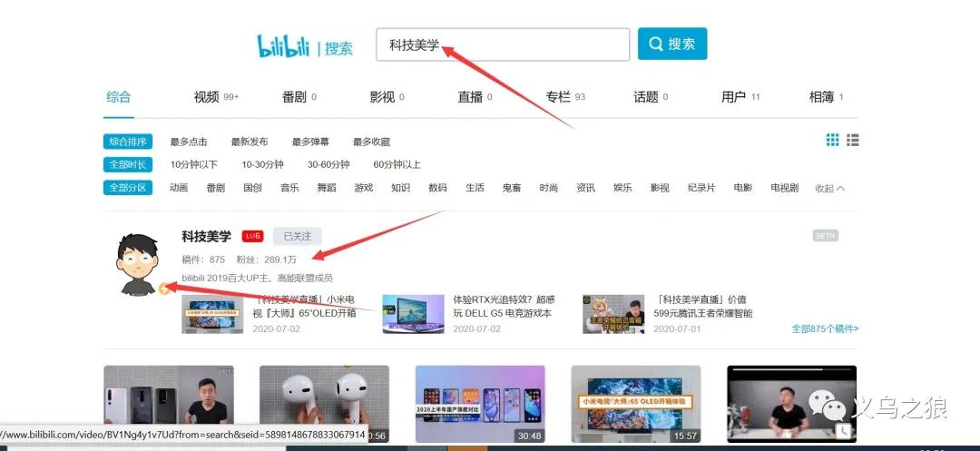Collapse the filters with 收起 chevron
Viewport: 980px width, 451px height.
(x=829, y=189)
